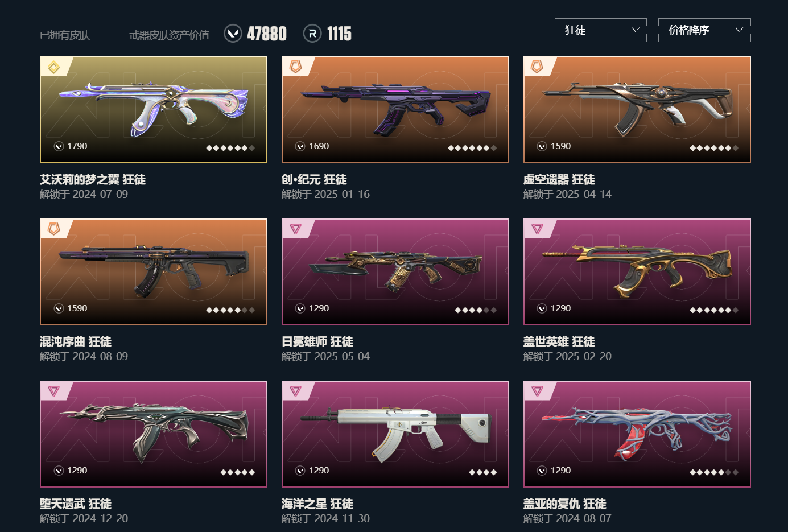Click upgrade level dots on 创·纪元 card
The image size is (788, 532).
pos(472,148)
